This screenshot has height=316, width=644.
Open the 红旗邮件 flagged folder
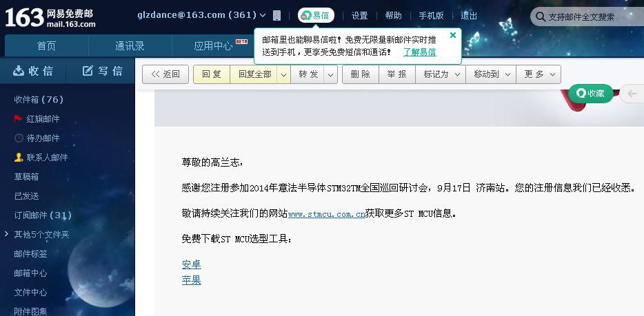[37, 119]
